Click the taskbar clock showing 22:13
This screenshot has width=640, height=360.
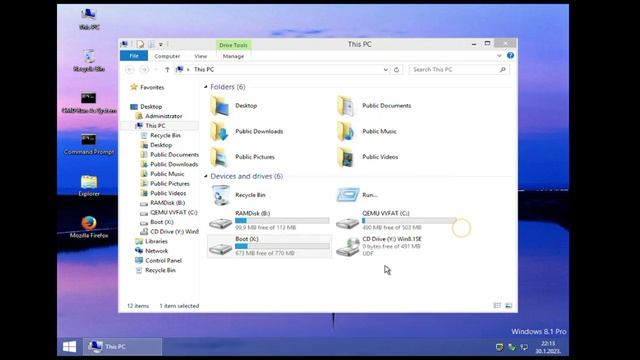point(548,347)
